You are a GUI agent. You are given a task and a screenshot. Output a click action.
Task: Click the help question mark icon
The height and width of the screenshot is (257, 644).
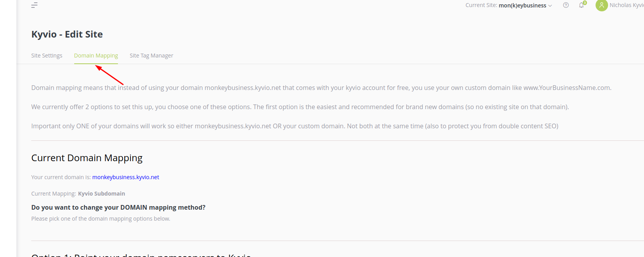(566, 5)
